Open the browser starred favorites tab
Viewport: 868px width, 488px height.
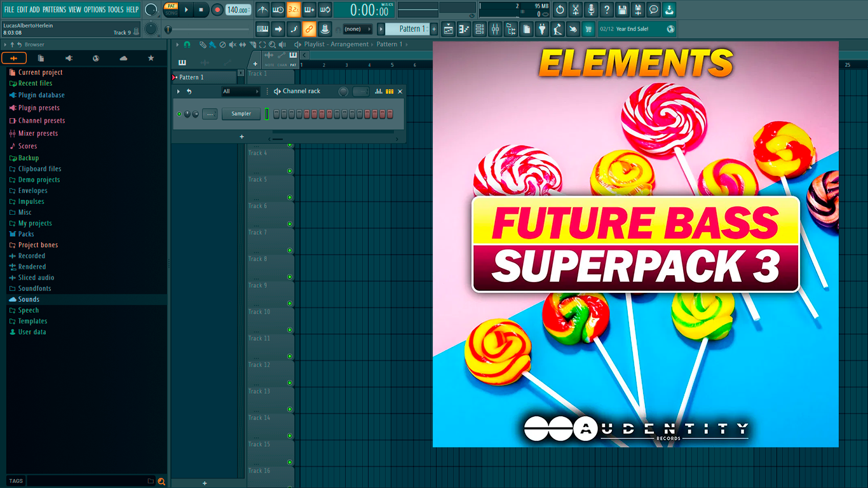tap(151, 58)
